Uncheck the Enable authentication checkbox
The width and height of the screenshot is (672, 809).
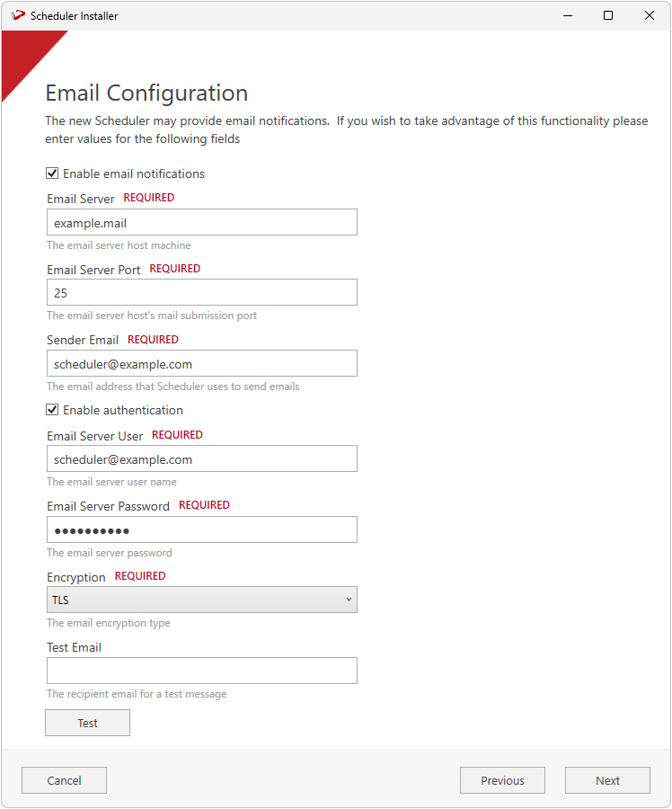[53, 410]
